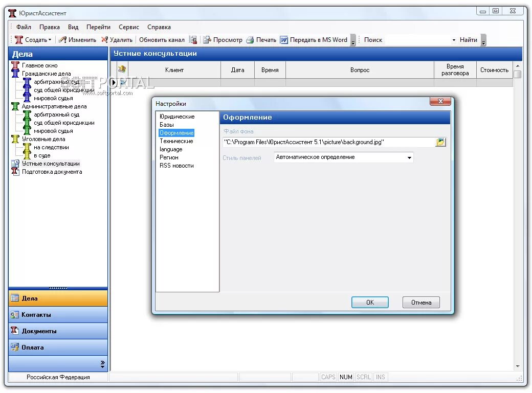Open the Создать dropdown arrow
Viewport: 532px width, 393px height.
click(x=50, y=40)
